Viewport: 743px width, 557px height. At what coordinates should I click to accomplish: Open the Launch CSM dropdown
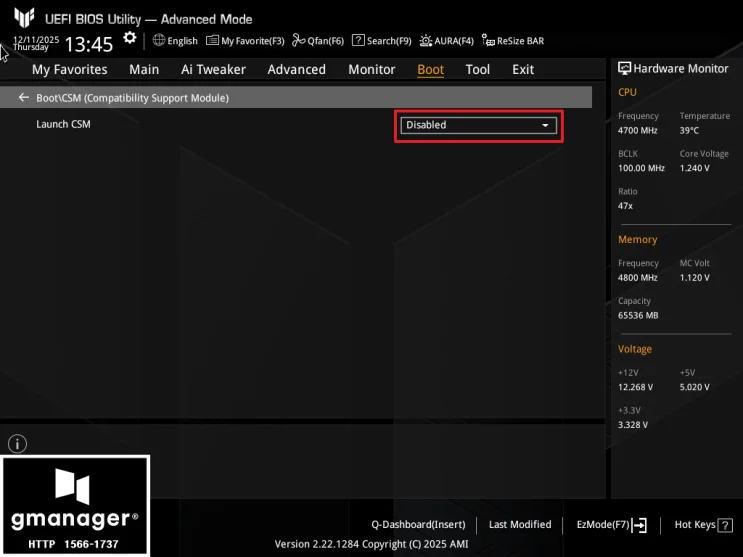(479, 125)
